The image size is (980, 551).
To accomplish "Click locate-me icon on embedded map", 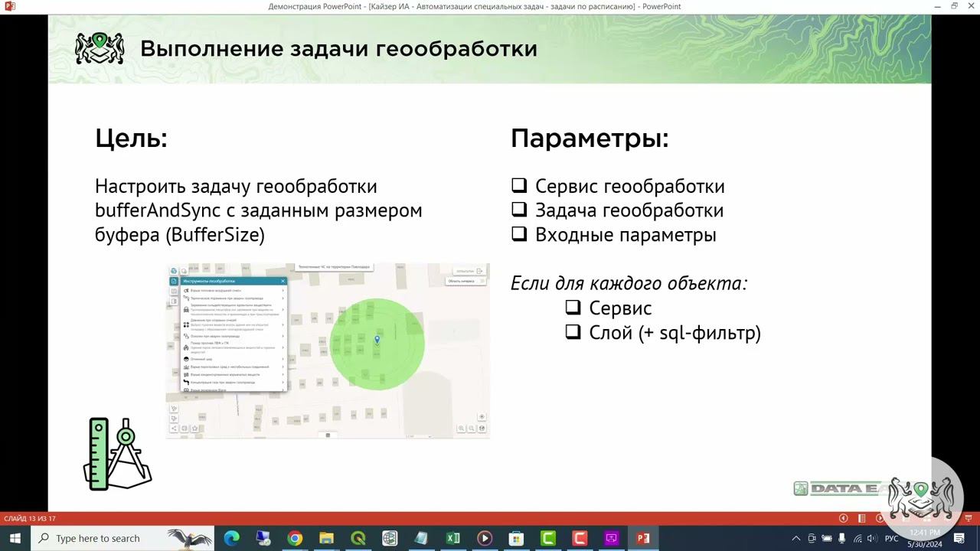I will click(x=482, y=417).
